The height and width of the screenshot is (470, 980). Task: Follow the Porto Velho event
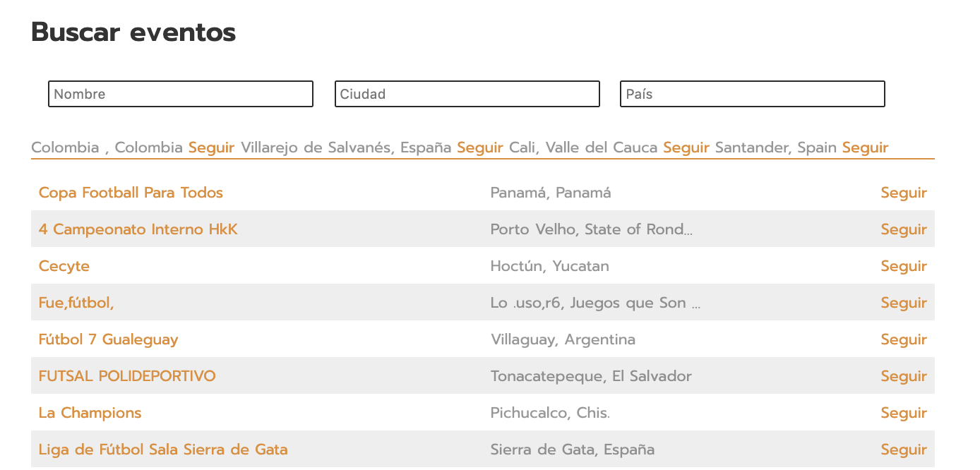pyautogui.click(x=903, y=229)
